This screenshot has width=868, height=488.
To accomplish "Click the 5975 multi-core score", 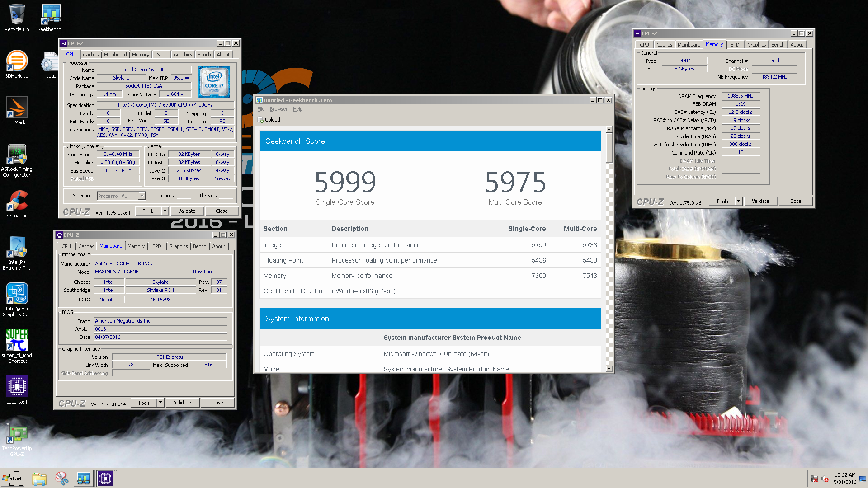I will coord(515,182).
